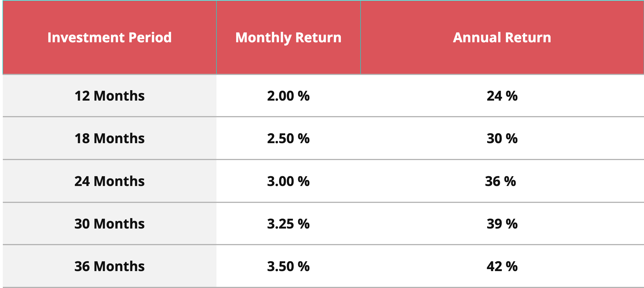Select the 36 % annual return value
Image resolution: width=644 pixels, height=288 pixels.
click(x=500, y=181)
